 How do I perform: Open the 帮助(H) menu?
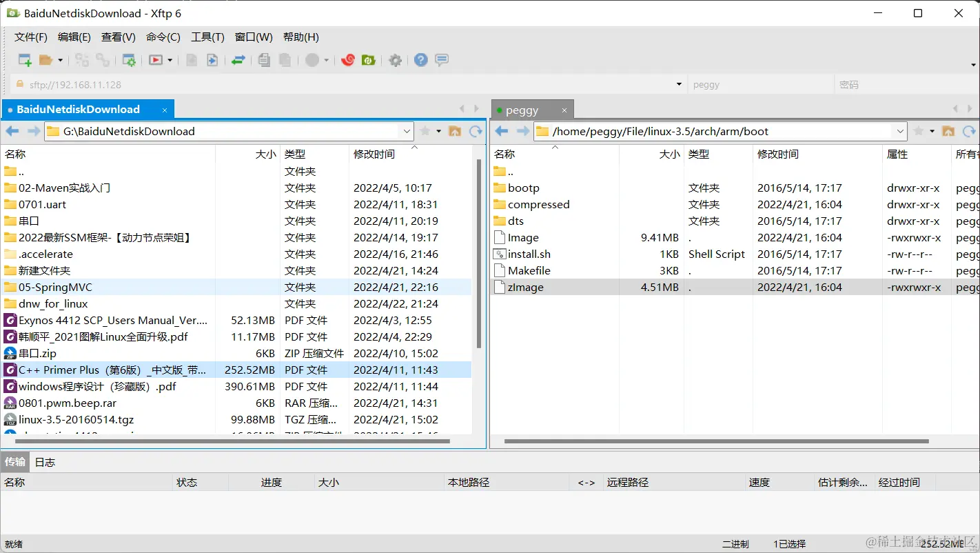pos(301,37)
